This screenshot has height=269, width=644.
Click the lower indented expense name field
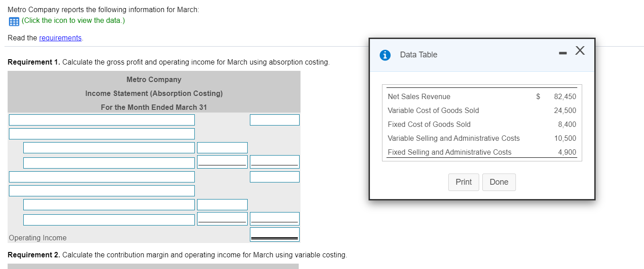click(108, 219)
